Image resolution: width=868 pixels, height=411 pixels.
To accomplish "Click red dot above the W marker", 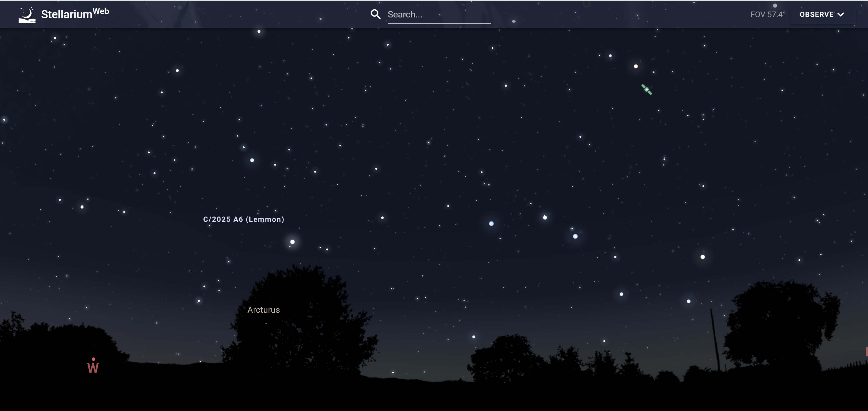I will pyautogui.click(x=93, y=359).
